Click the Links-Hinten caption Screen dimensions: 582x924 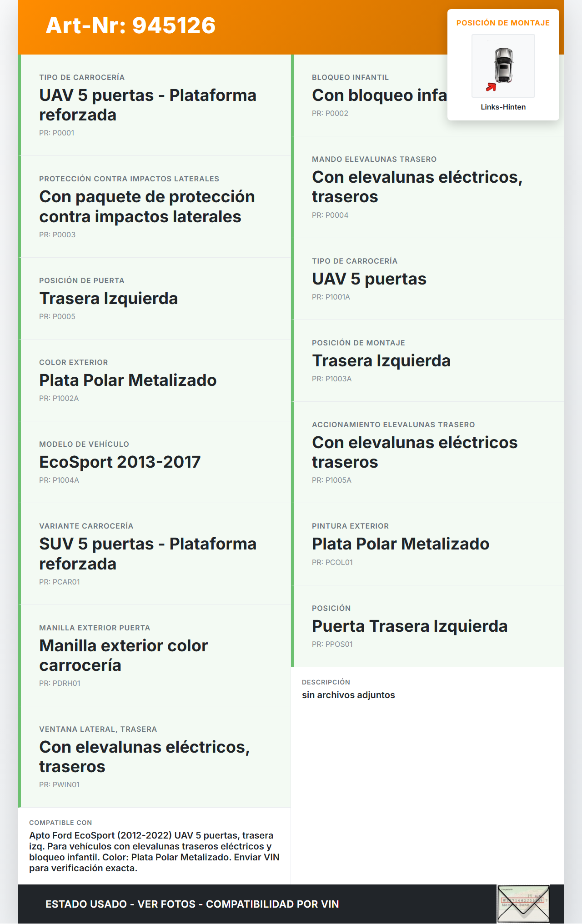pos(503,107)
